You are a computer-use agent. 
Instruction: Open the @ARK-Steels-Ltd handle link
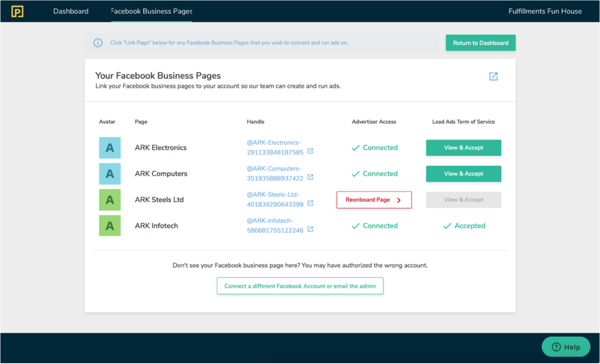(275, 200)
